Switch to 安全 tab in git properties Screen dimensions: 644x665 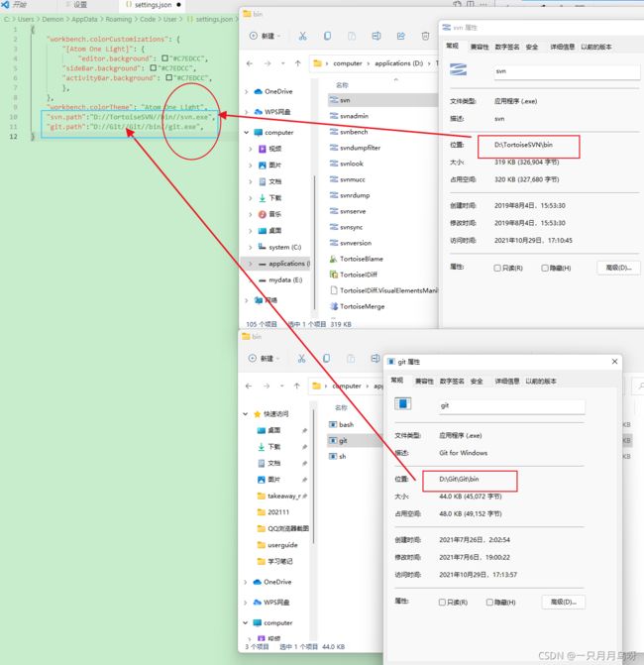pos(477,381)
